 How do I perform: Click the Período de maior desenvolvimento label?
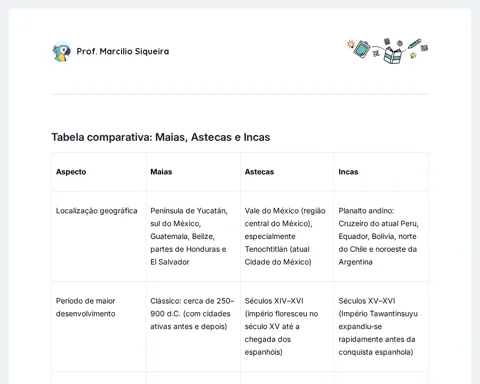pyautogui.click(x=86, y=307)
